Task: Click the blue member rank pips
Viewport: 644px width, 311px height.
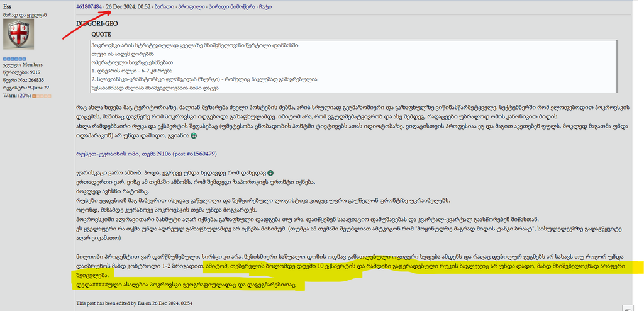Action: coord(15,59)
